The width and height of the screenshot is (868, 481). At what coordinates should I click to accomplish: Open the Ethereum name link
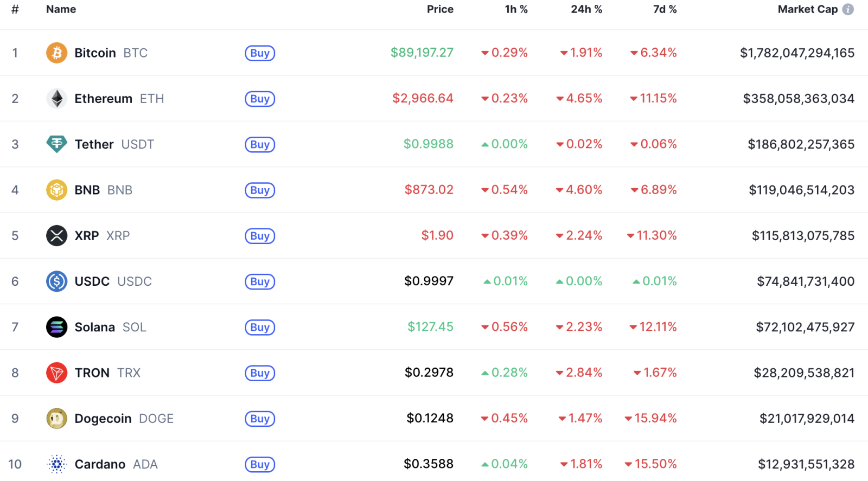(x=104, y=99)
